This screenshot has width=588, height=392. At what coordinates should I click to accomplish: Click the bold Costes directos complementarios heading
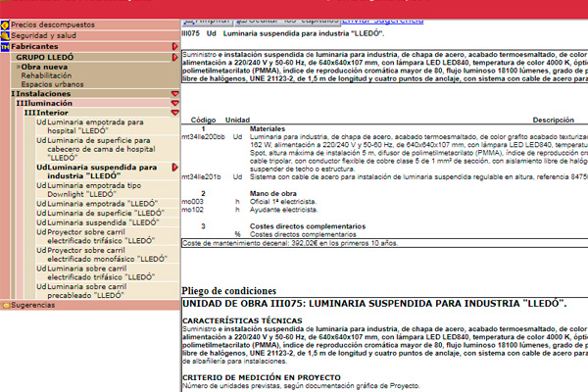click(x=308, y=226)
